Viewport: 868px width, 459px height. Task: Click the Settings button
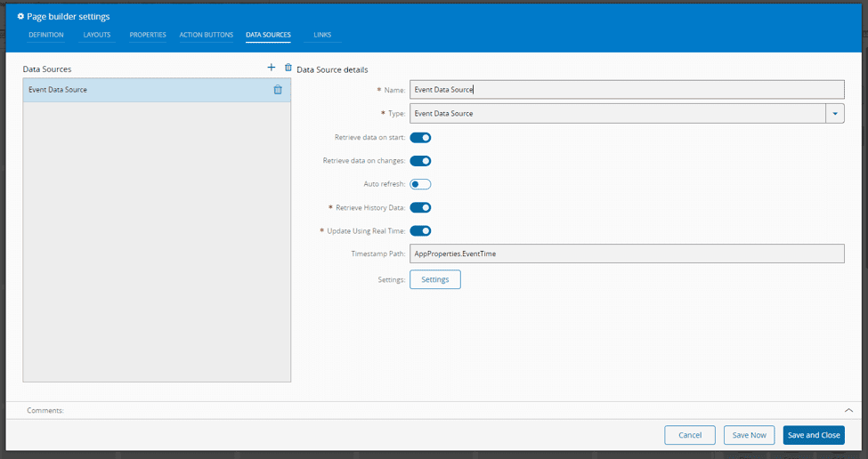(x=434, y=279)
